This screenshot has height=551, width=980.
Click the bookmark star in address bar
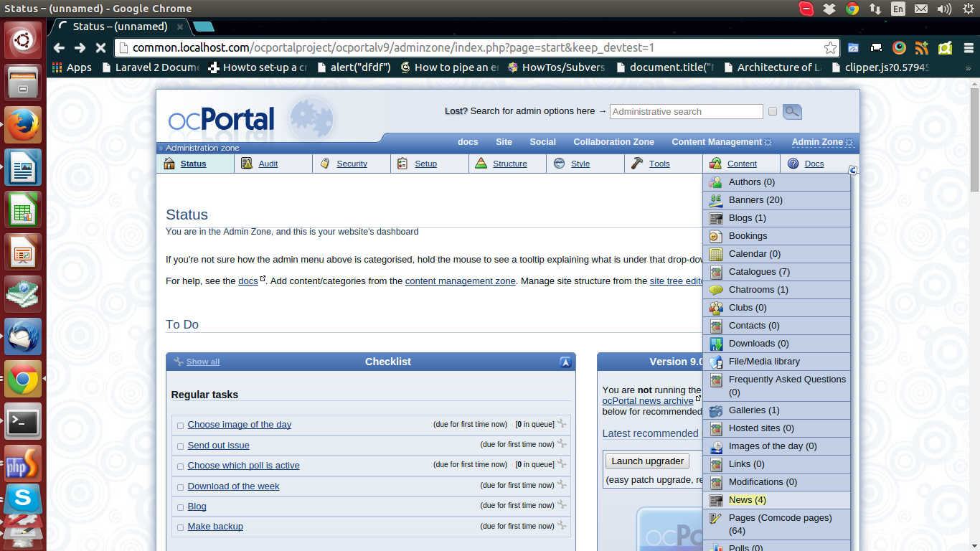(x=830, y=48)
